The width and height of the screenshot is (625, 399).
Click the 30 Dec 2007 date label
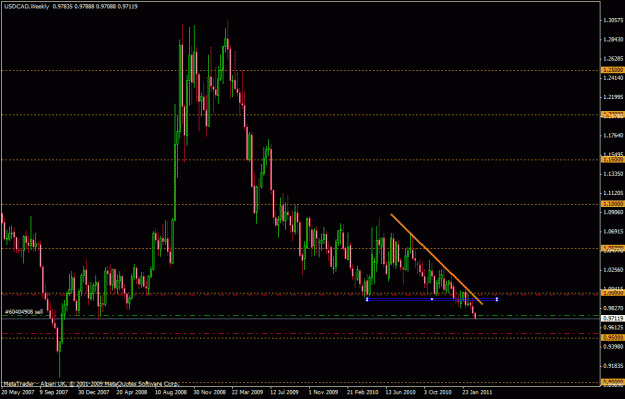tap(94, 392)
